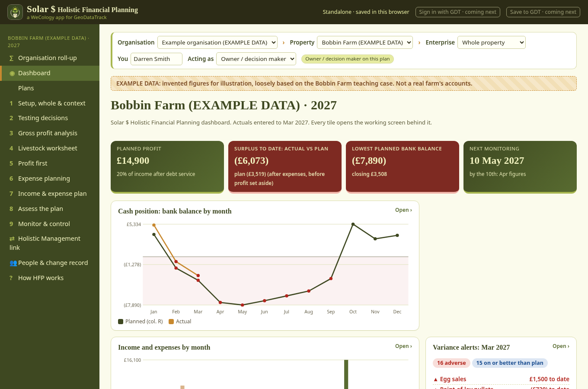Viewport: 588px width, 389px height.
Task: Open step 1 Setup, whole & context
Action: [50, 103]
